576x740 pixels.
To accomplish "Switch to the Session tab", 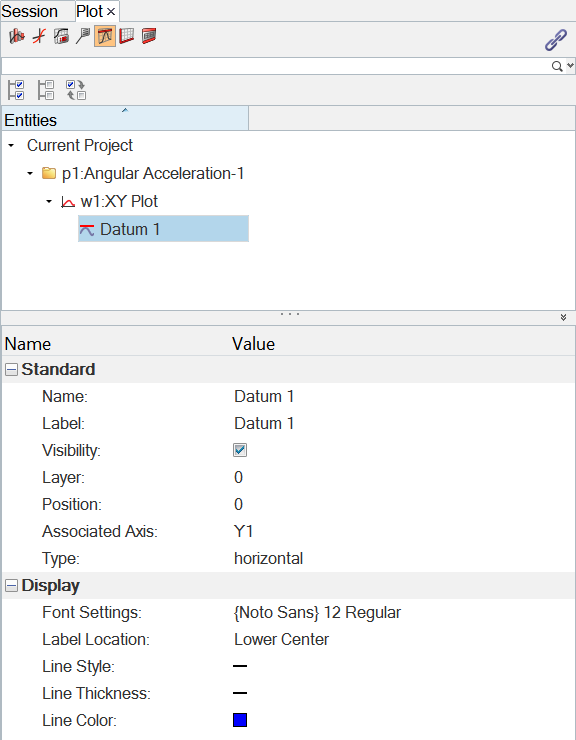I will pyautogui.click(x=30, y=11).
